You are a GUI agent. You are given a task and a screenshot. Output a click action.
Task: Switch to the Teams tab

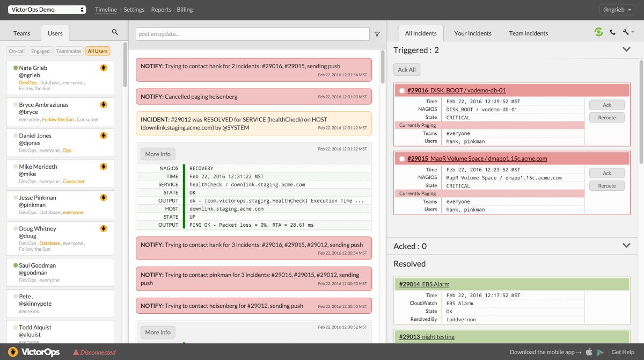(x=21, y=33)
